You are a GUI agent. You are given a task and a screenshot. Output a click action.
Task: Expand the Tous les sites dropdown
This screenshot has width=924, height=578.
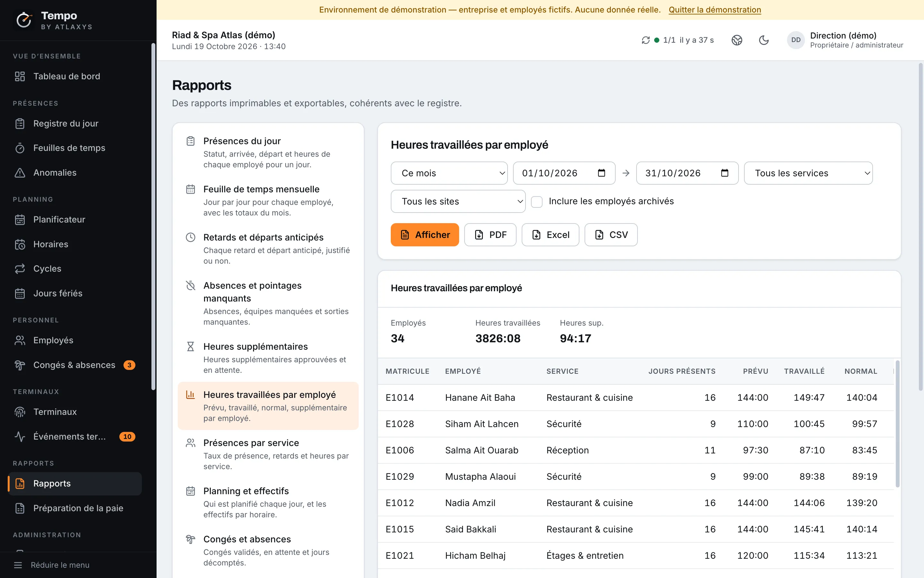[458, 201]
